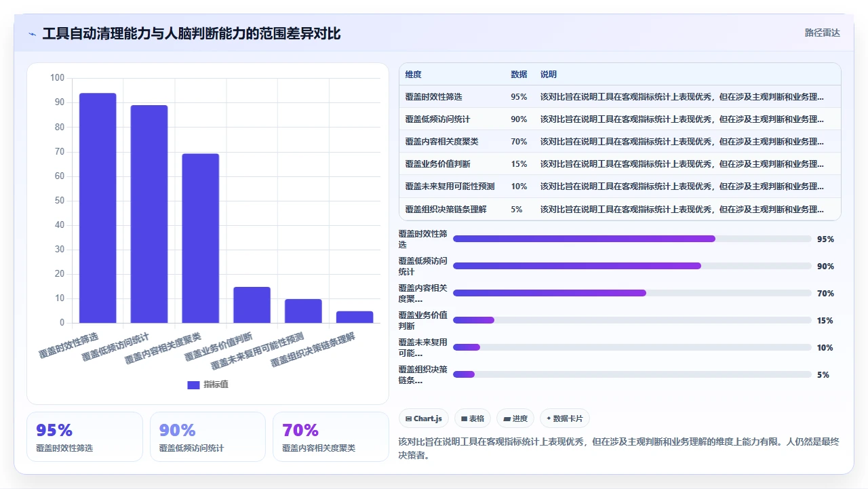
Task: Click the 90% value in the table
Action: (519, 119)
